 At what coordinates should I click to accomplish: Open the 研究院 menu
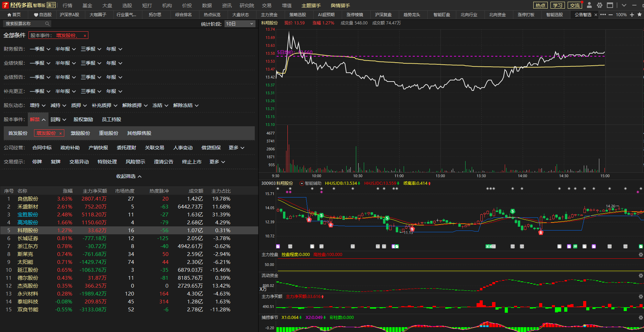point(247,6)
